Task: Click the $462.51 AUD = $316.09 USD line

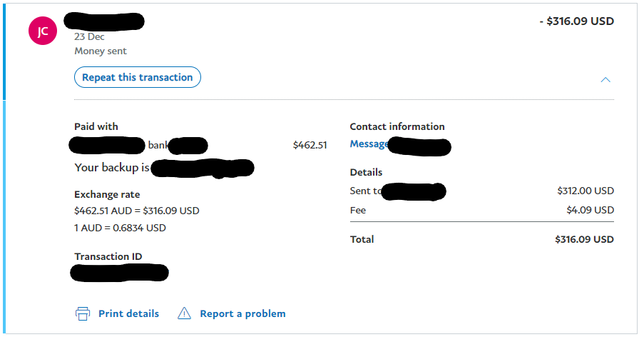Action: click(137, 211)
